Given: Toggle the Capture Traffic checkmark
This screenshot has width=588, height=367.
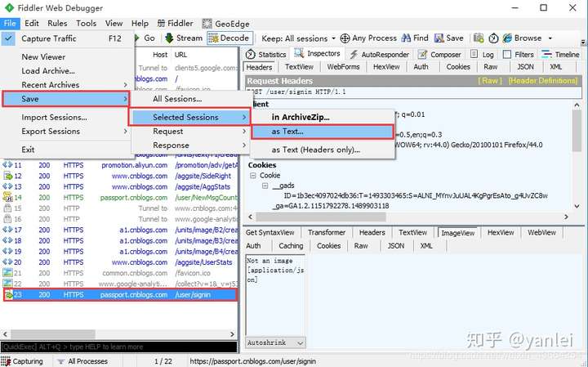Looking at the screenshot, I should (x=8, y=38).
